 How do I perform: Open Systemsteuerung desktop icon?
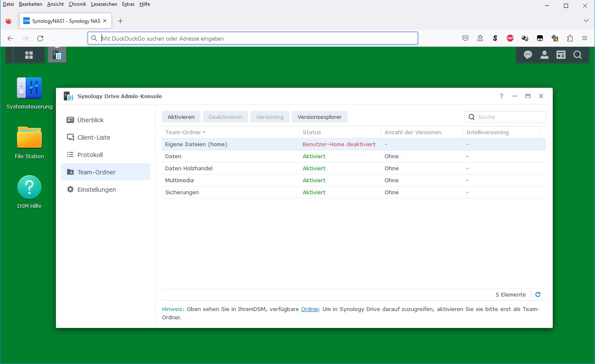click(29, 94)
